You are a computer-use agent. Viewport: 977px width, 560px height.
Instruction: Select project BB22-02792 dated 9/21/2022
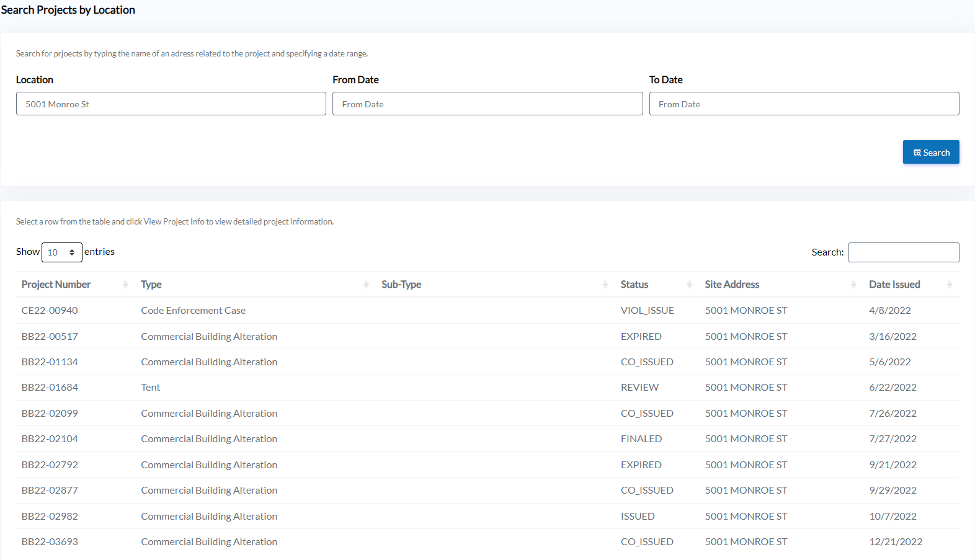50,465
